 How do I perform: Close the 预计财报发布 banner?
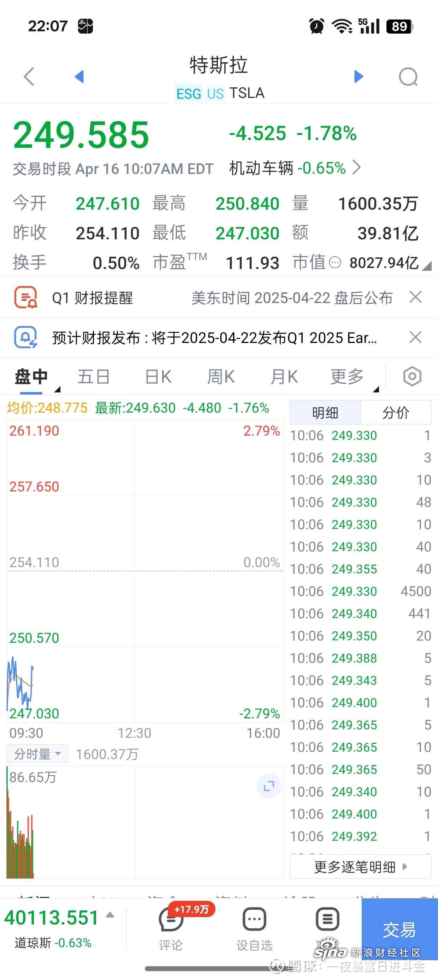click(415, 337)
